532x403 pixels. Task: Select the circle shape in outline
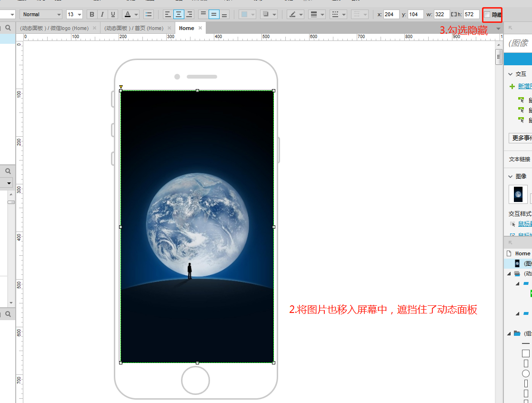pyautogui.click(x=525, y=373)
